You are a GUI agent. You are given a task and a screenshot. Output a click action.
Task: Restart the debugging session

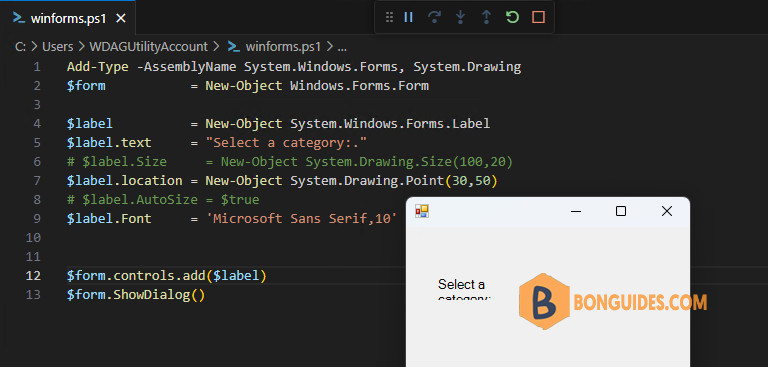click(x=512, y=18)
